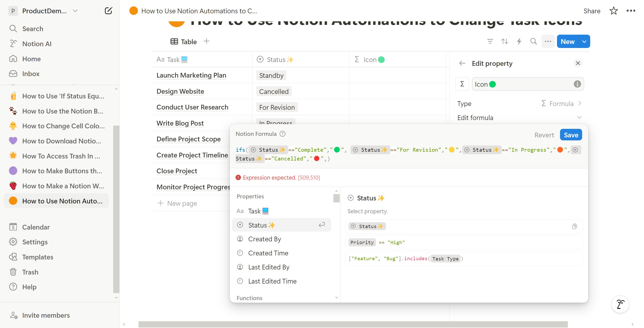Close the Edit property panel

578,63
